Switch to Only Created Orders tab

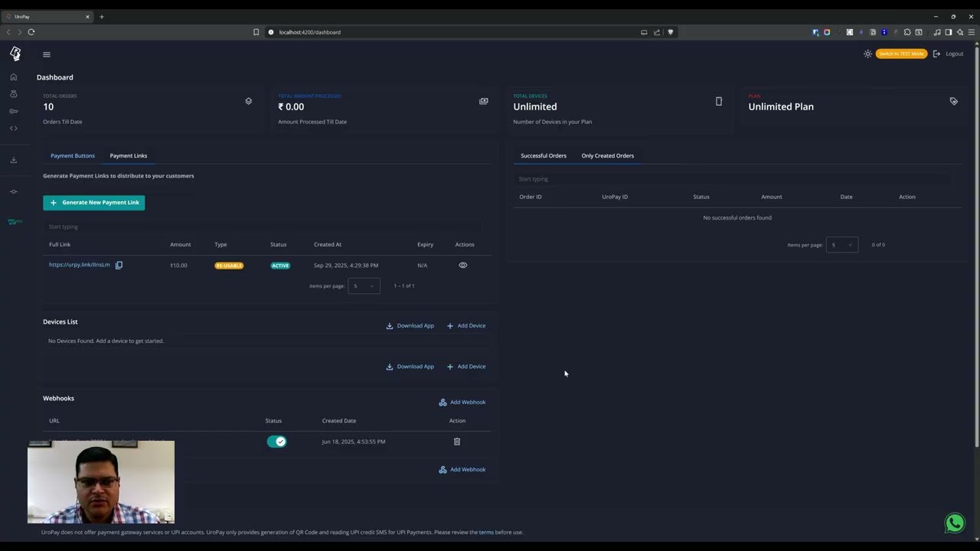click(x=608, y=155)
